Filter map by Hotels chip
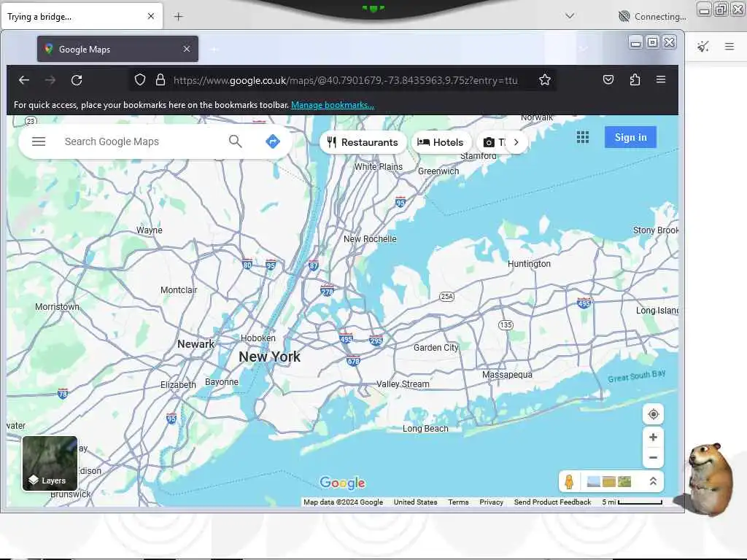Viewport: 747px width, 560px height. pyautogui.click(x=440, y=142)
